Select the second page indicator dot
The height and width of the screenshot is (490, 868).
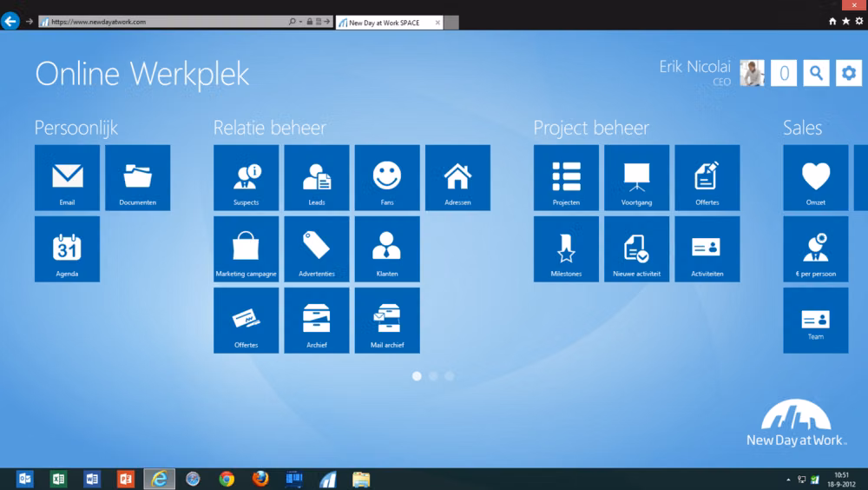433,376
